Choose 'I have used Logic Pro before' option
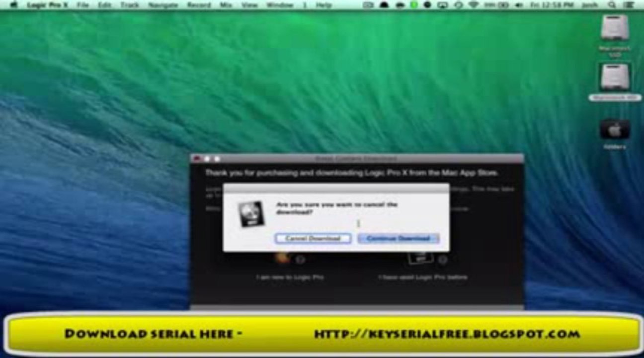Screen dimensions: 644x358 click(422, 277)
